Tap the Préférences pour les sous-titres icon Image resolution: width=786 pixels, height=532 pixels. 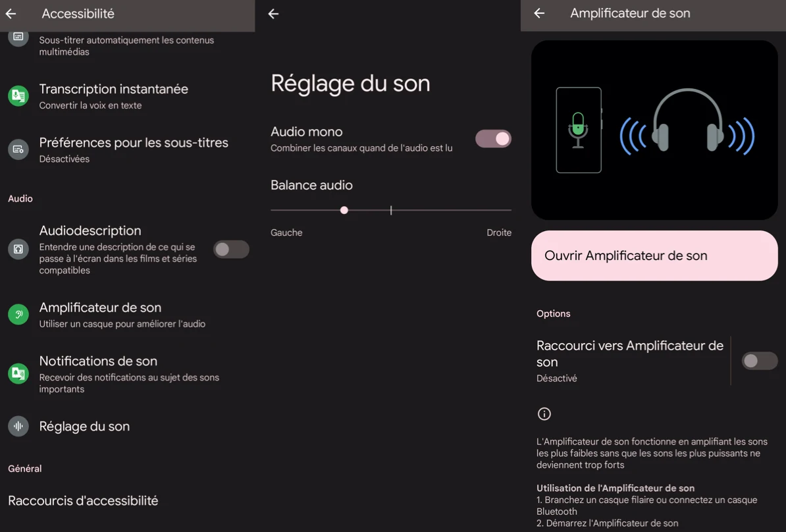coord(18,149)
